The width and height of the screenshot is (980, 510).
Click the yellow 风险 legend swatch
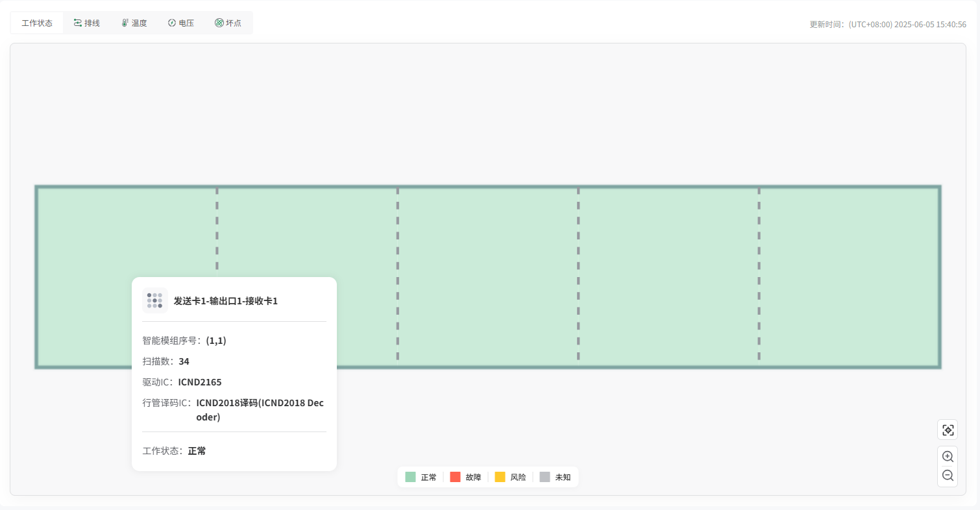click(500, 477)
